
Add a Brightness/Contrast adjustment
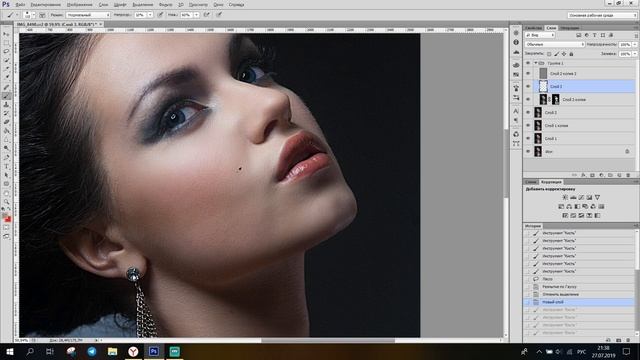565,198
